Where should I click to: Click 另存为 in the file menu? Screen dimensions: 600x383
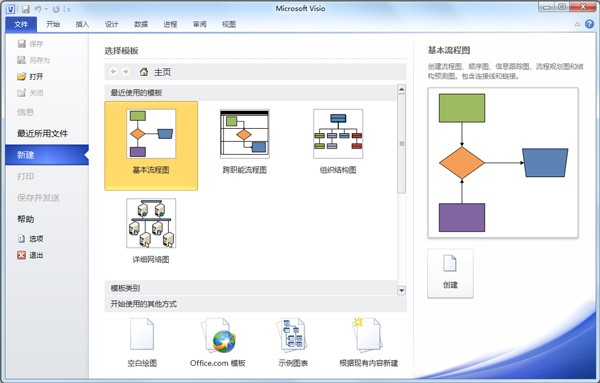[34, 60]
